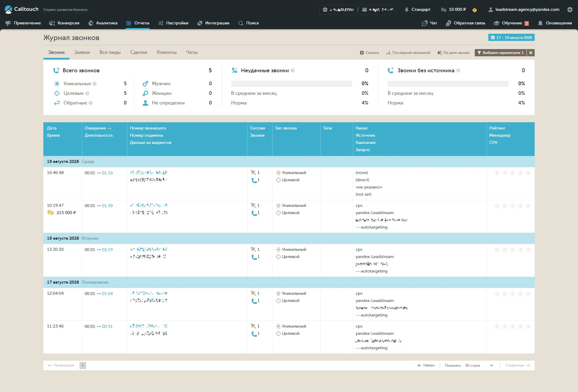Viewport: 578px width, 392px height.
Task: Open the 01:10 call duration recording link
Action: click(107, 173)
